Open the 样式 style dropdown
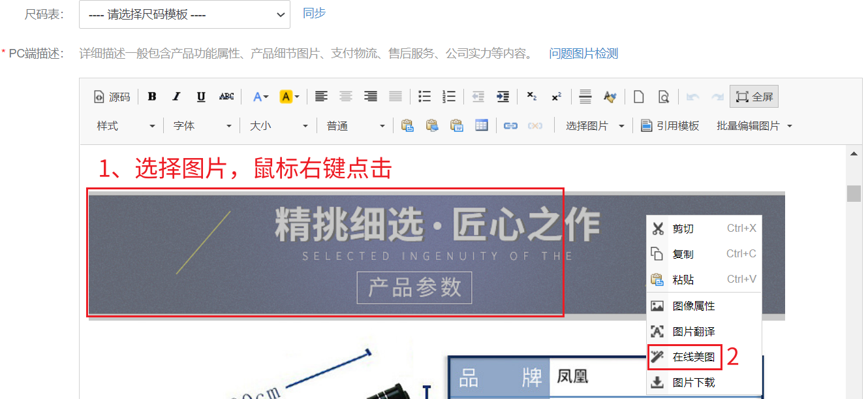Viewport: 868px width, 399px height. (125, 126)
